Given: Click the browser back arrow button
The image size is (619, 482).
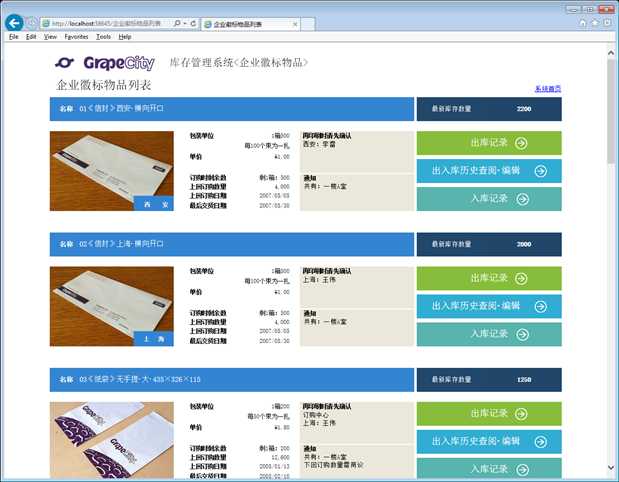Looking at the screenshot, I should [x=14, y=23].
